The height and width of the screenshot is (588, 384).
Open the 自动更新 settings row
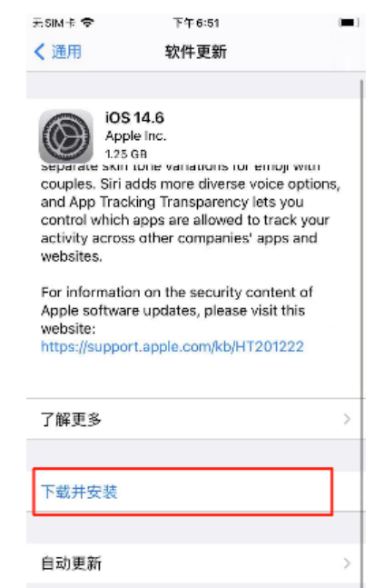[x=195, y=563]
